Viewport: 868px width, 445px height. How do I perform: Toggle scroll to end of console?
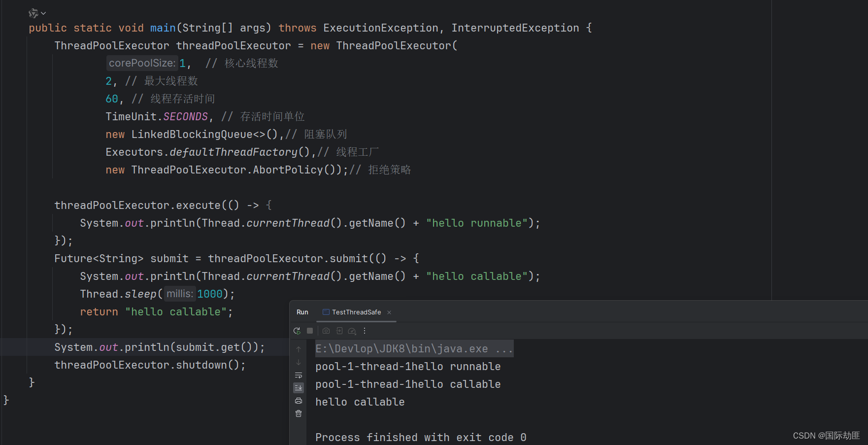299,388
